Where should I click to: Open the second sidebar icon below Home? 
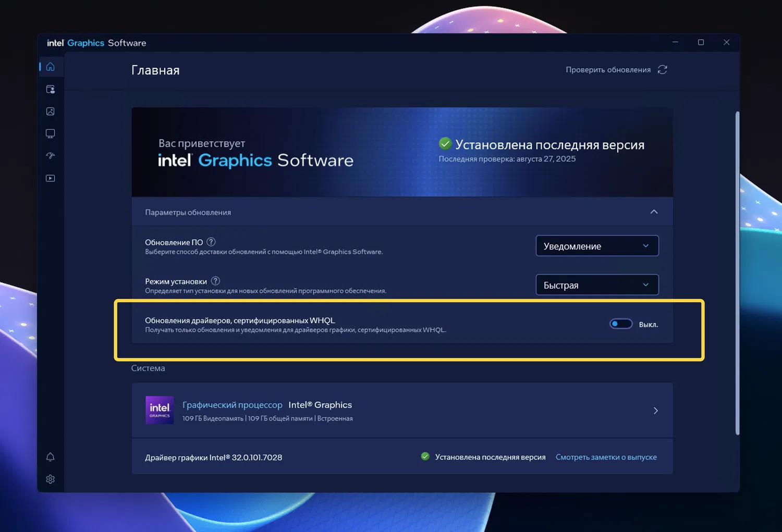(51, 89)
